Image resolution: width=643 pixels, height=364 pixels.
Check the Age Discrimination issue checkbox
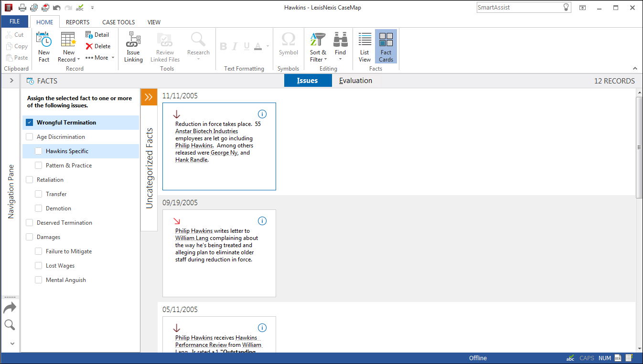[30, 137]
